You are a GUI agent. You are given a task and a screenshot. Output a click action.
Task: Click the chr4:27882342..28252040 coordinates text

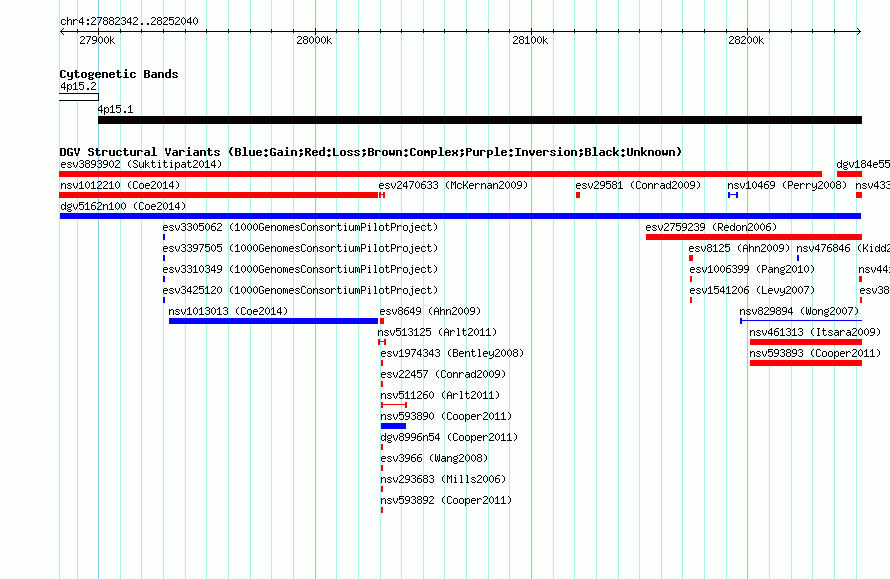(129, 22)
